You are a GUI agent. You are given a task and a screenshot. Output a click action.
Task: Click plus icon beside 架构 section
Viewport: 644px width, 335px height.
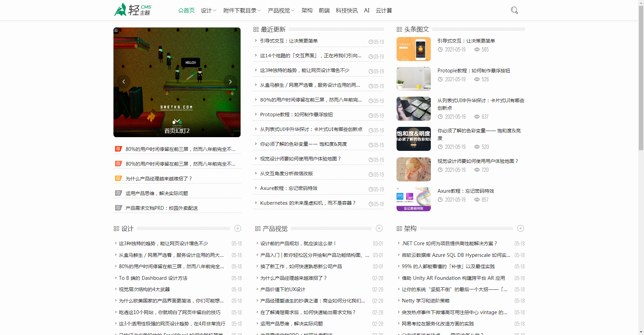tap(521, 228)
